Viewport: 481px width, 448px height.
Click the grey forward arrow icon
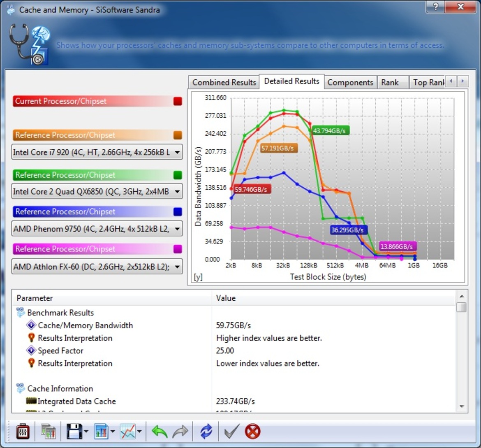pyautogui.click(x=180, y=432)
